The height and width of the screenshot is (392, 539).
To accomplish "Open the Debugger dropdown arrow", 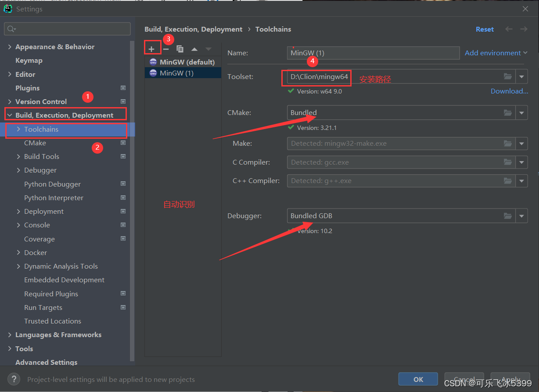I will click(521, 216).
